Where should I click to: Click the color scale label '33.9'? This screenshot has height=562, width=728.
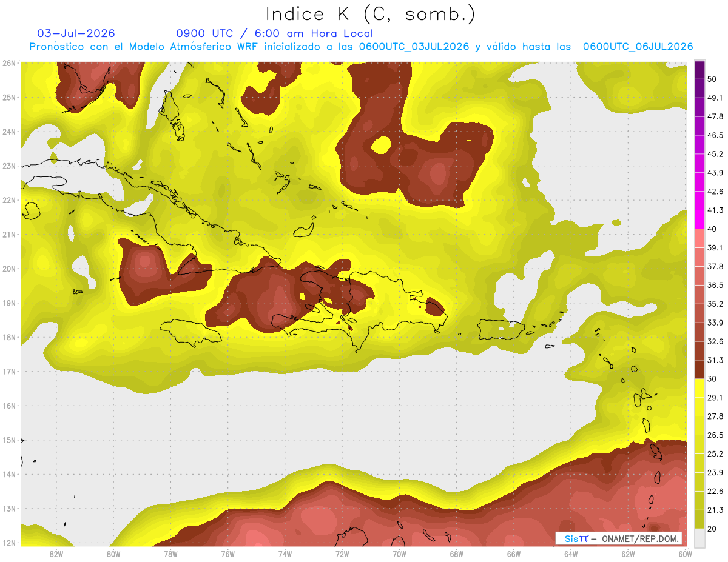point(715,323)
